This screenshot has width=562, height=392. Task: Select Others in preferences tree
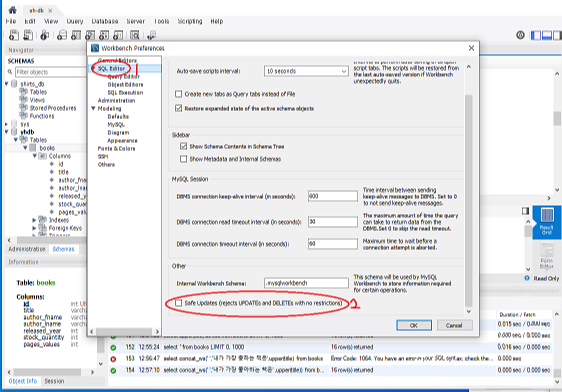tap(106, 164)
